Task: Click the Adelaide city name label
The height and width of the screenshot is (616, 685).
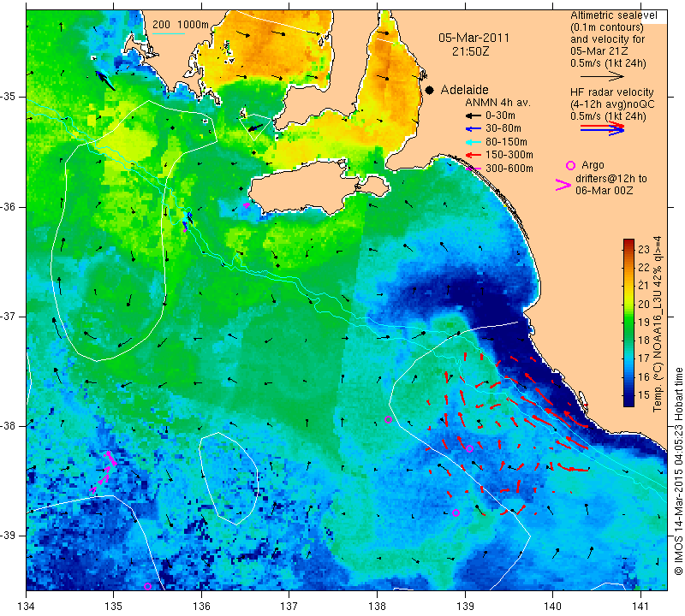Action: point(464,90)
